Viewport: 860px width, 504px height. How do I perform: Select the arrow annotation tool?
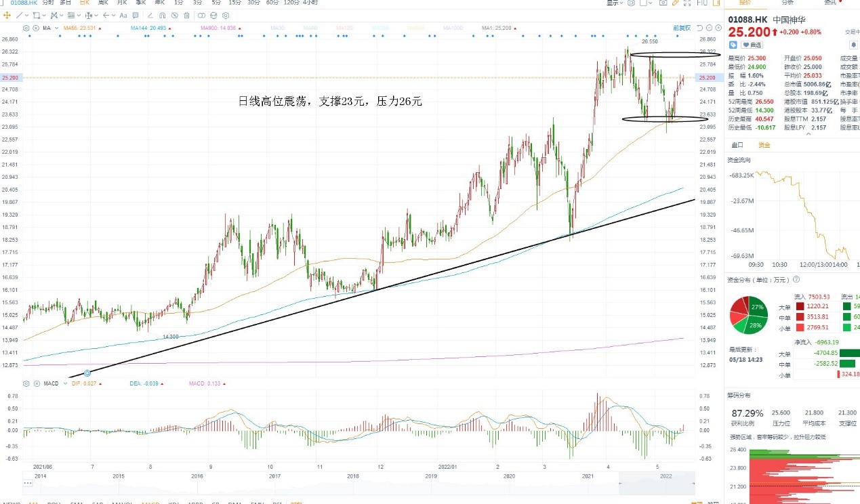(106, 15)
